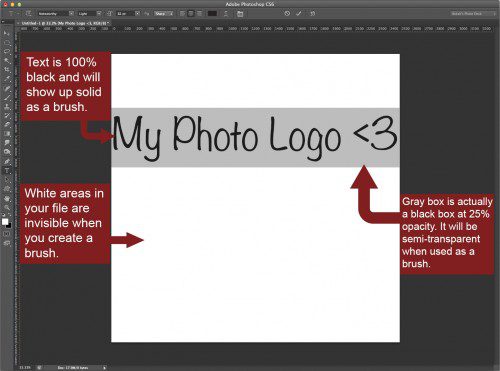Toggle the Character and Paragraph panels
The width and height of the screenshot is (500, 371).
point(240,14)
